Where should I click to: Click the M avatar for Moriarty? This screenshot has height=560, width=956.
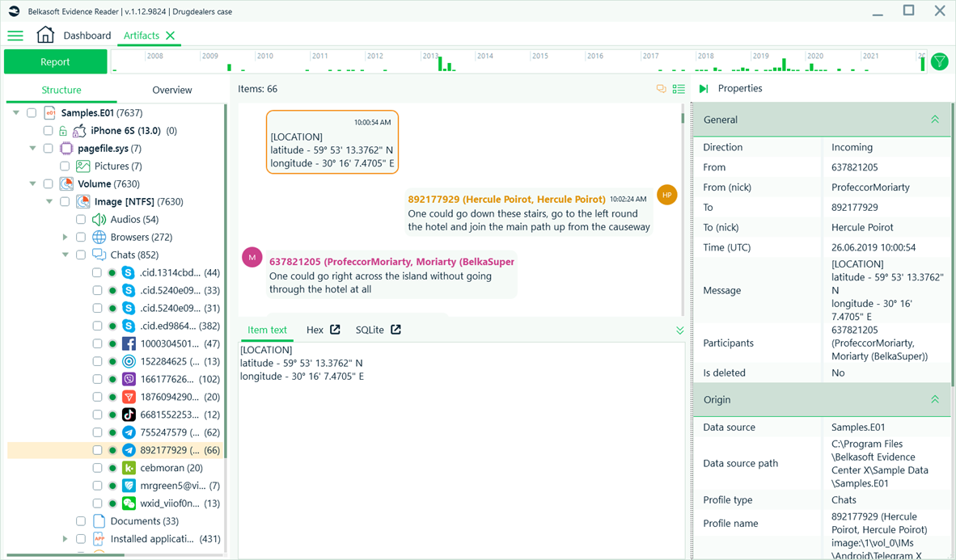pos(252,257)
